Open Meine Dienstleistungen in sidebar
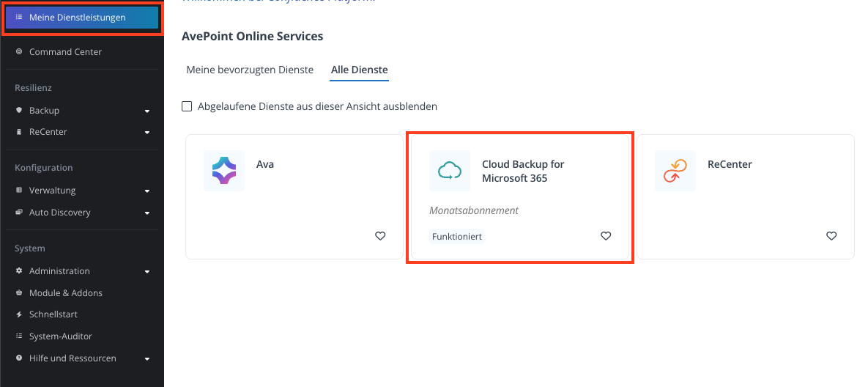Image resolution: width=868 pixels, height=387 pixels. coord(82,18)
